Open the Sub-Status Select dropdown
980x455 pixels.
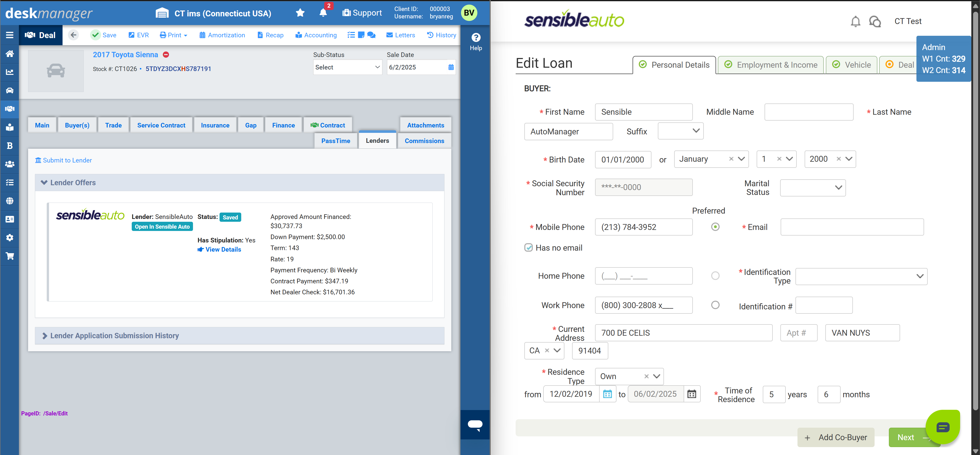click(347, 67)
